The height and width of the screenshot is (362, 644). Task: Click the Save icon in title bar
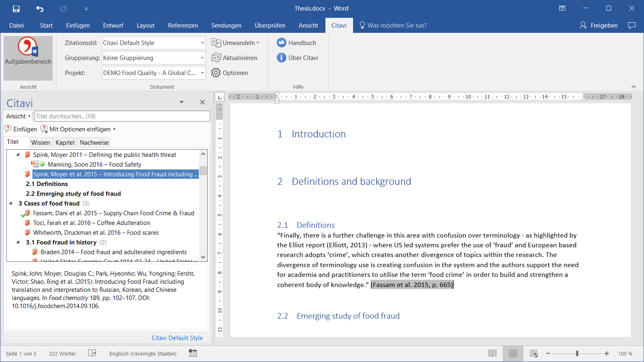16,9
